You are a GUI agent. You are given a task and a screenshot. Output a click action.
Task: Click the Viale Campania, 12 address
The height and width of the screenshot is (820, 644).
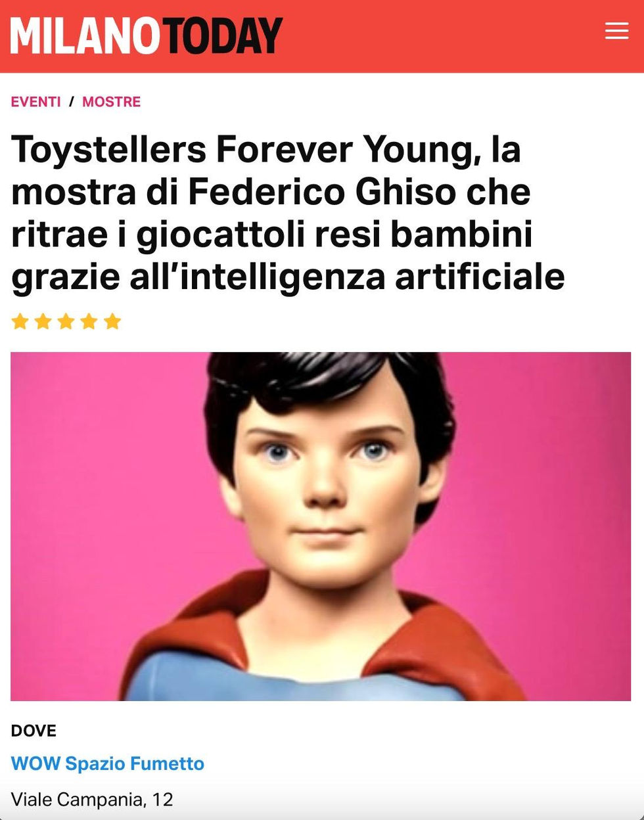tap(92, 800)
